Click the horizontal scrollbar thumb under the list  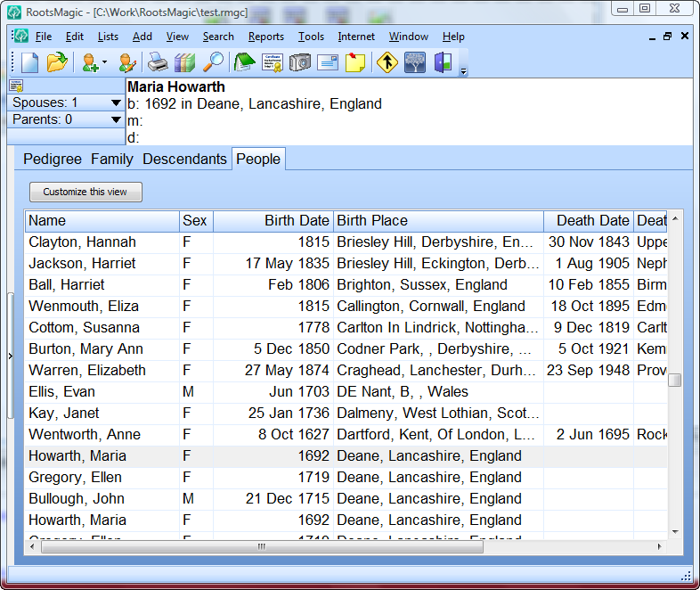coord(262,546)
